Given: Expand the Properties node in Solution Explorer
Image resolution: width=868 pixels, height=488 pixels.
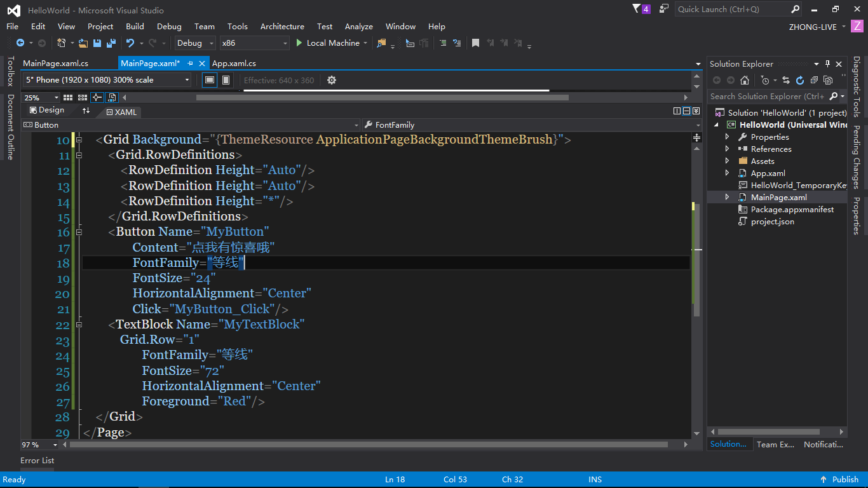Looking at the screenshot, I should [x=728, y=137].
